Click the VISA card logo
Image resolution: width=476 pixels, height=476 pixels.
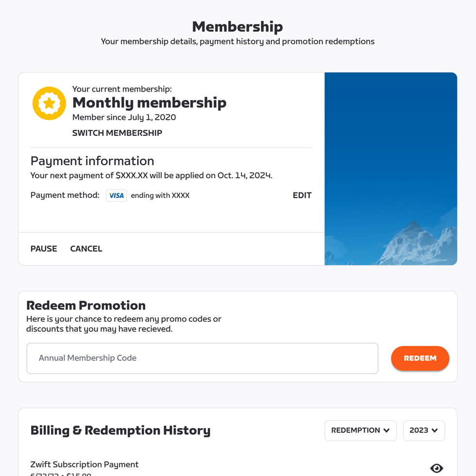click(x=116, y=195)
